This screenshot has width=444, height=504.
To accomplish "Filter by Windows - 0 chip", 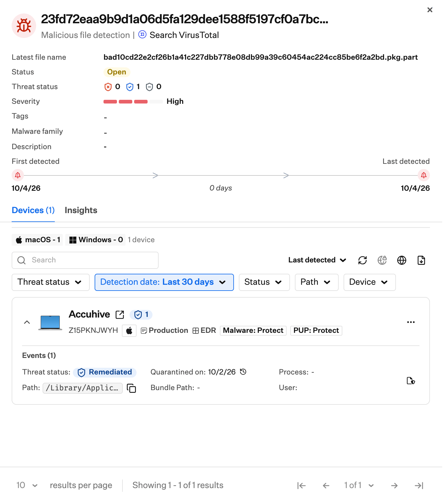I will 96,240.
